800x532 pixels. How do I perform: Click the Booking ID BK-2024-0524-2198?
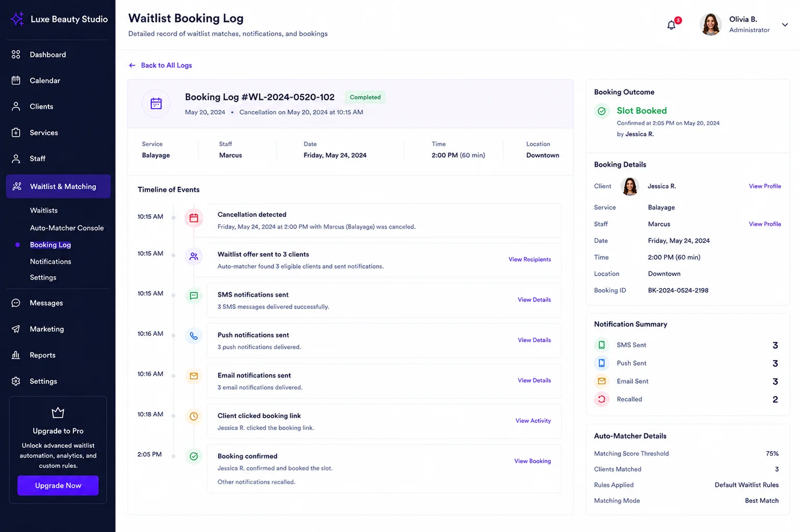point(678,291)
